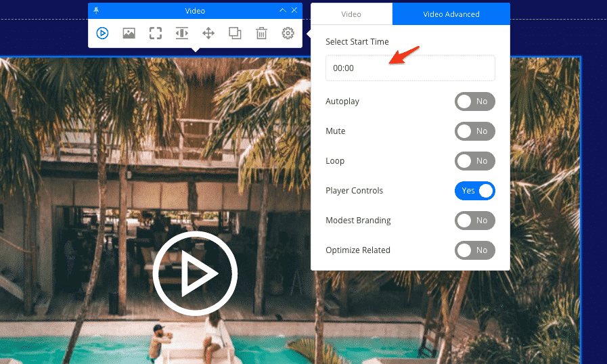This screenshot has height=364, width=607.
Task: Click the Select Start Time field
Action: pyautogui.click(x=410, y=68)
